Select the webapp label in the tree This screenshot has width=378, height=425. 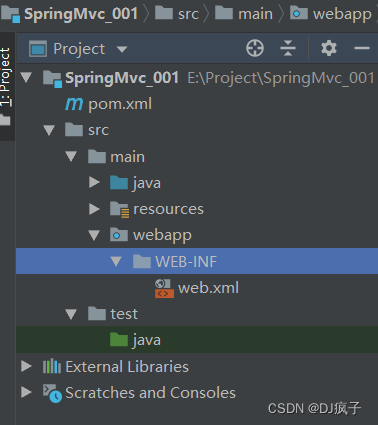tap(162, 236)
